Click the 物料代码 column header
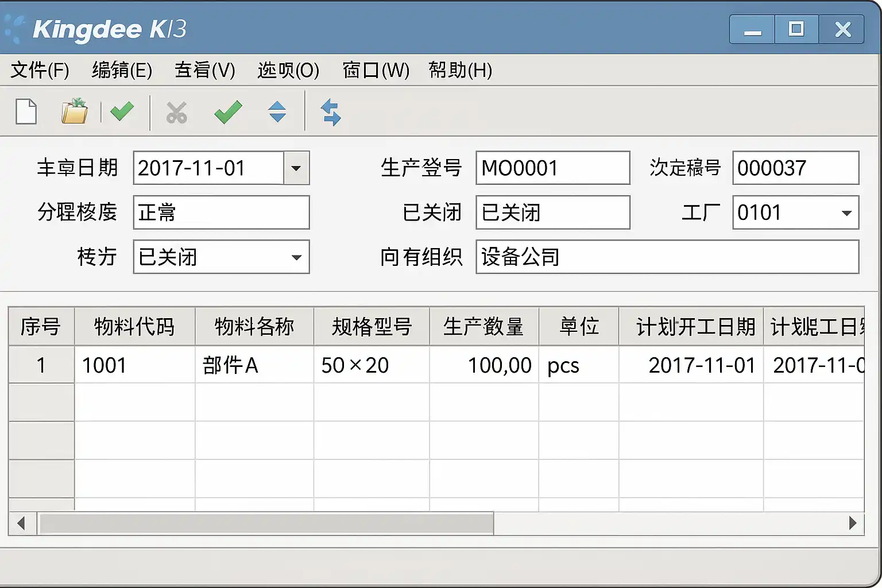 [x=135, y=326]
